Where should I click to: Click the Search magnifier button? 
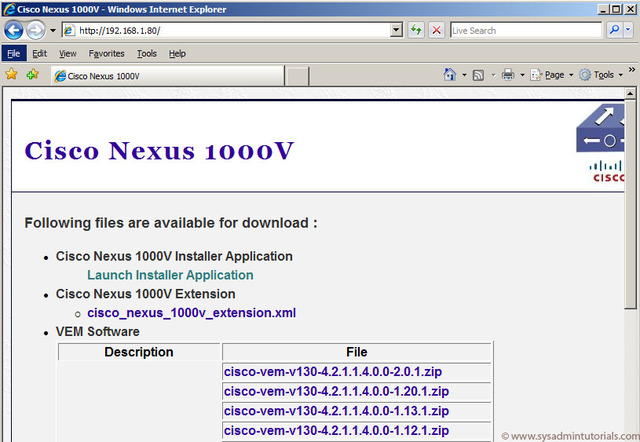[614, 30]
